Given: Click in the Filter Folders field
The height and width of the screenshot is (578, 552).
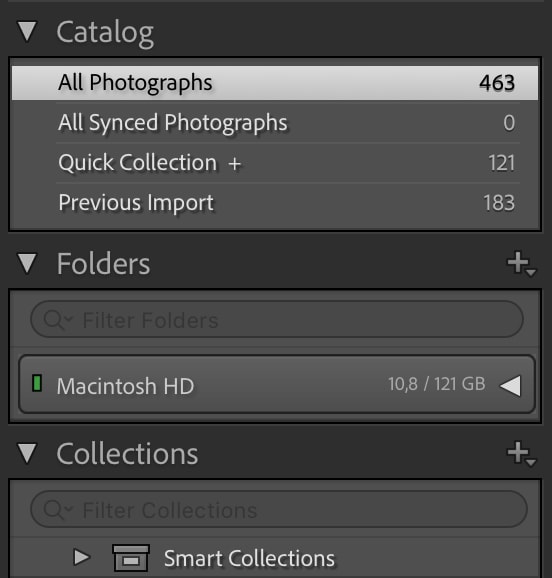Looking at the screenshot, I should click(277, 319).
